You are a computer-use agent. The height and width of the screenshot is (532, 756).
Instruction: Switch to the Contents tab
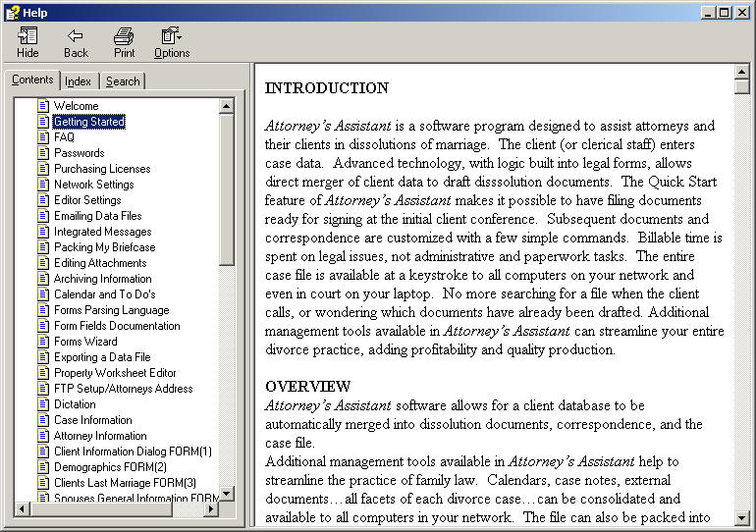coord(32,80)
